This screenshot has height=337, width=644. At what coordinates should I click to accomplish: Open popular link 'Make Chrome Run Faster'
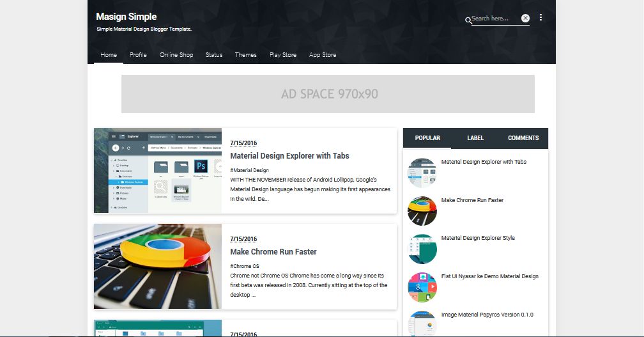pyautogui.click(x=472, y=200)
